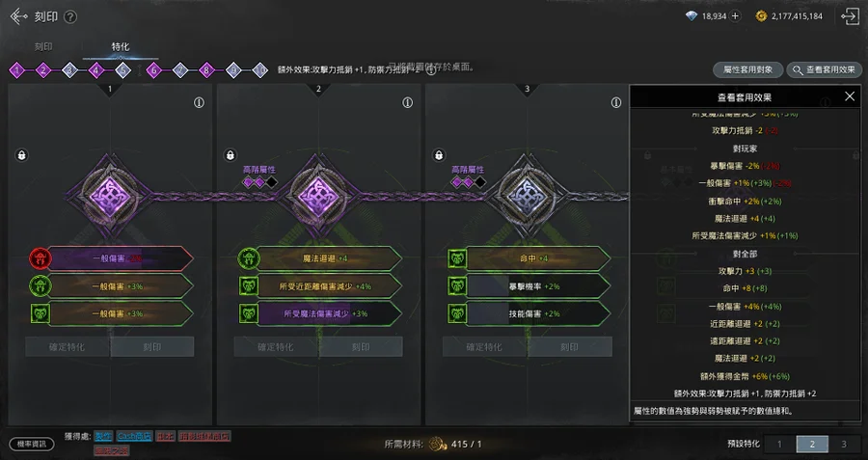Click the 屬性套用對象 button

(x=747, y=69)
